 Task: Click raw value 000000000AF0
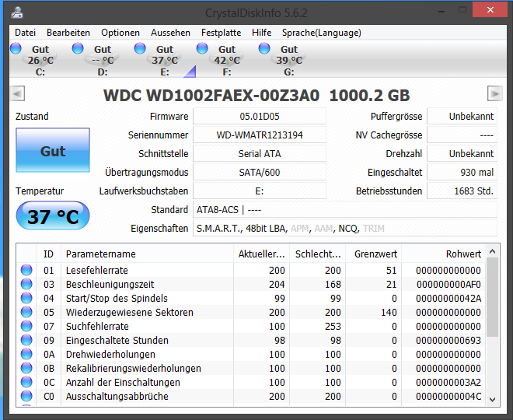448,285
